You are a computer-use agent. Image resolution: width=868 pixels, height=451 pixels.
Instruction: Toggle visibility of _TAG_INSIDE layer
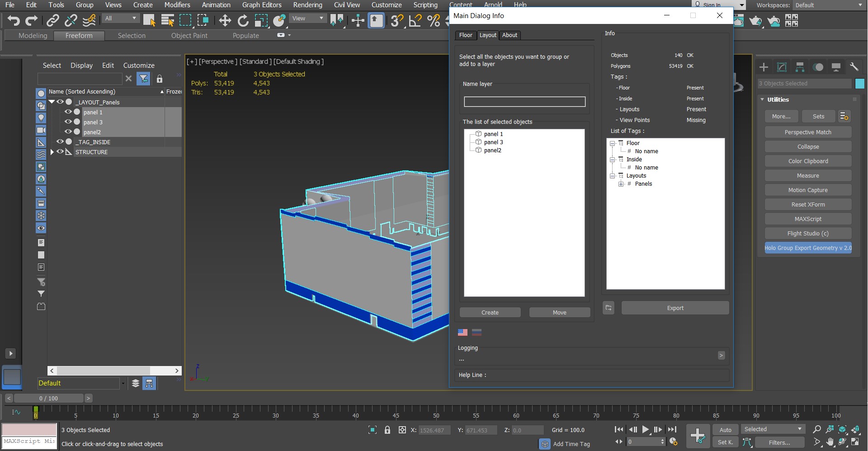tap(60, 141)
